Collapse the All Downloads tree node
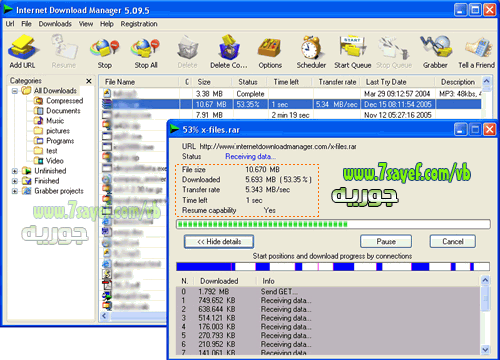Viewport: 500px width, 360px height. coord(15,91)
